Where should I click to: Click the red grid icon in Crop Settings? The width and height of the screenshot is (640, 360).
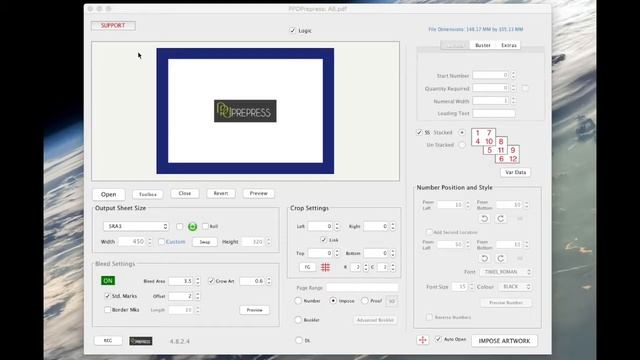click(x=325, y=267)
